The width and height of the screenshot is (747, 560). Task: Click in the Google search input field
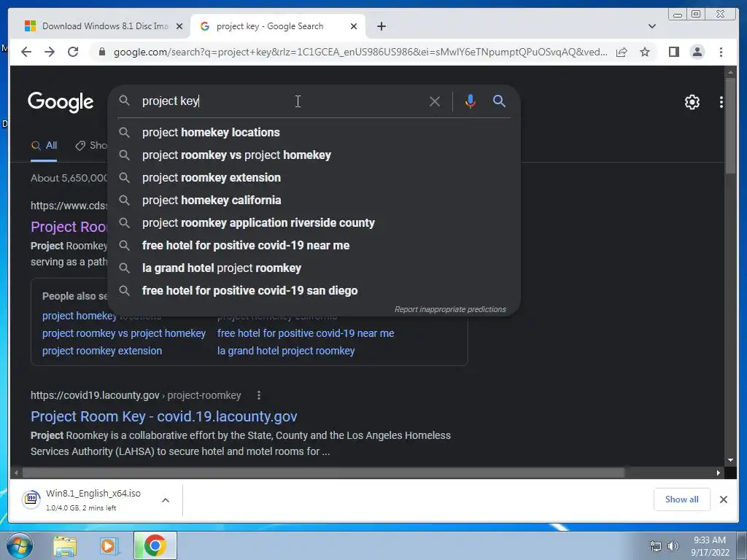281,101
